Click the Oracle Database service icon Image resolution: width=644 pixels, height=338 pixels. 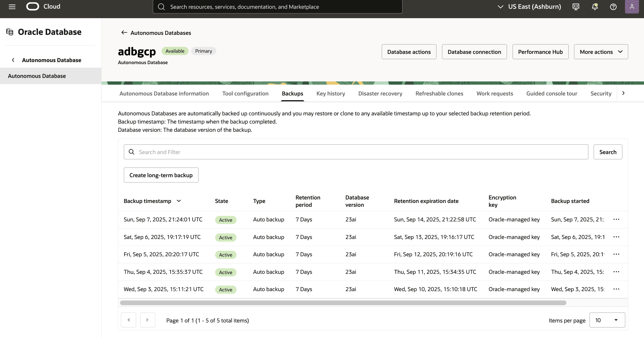(10, 32)
